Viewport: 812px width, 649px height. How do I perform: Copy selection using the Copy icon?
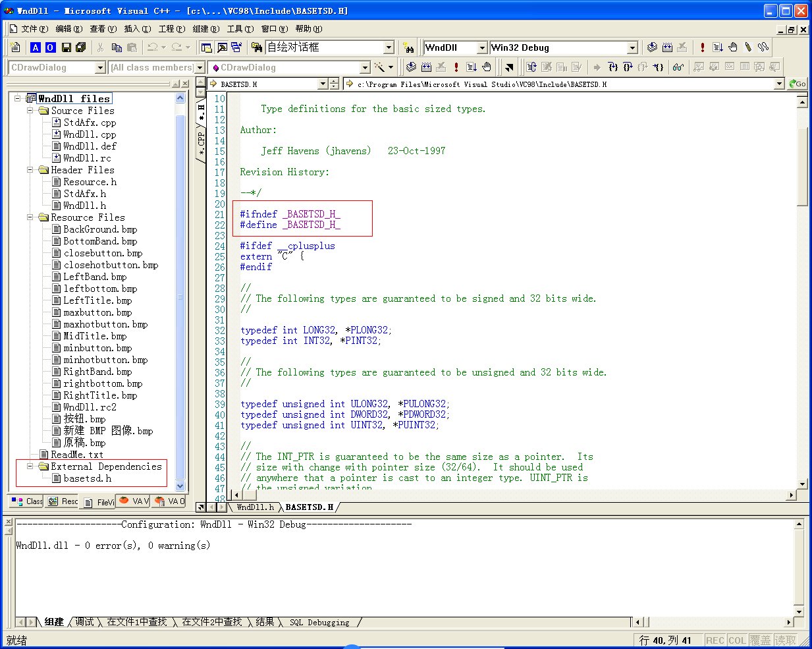coord(117,47)
